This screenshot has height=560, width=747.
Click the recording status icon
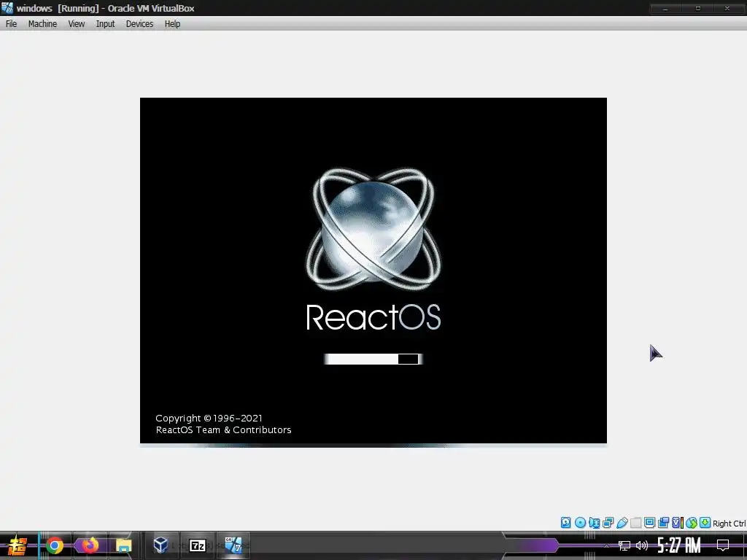click(x=663, y=522)
